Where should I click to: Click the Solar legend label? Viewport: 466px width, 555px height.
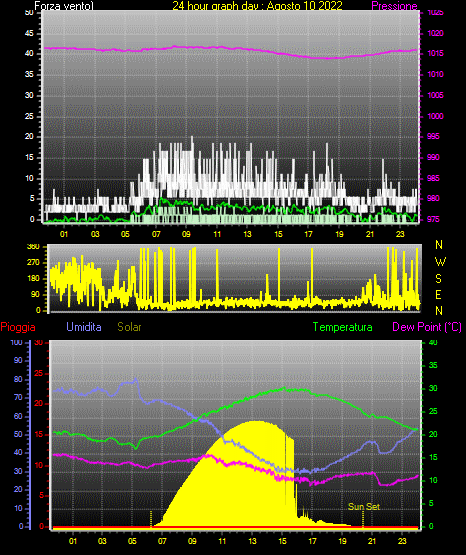(x=130, y=327)
